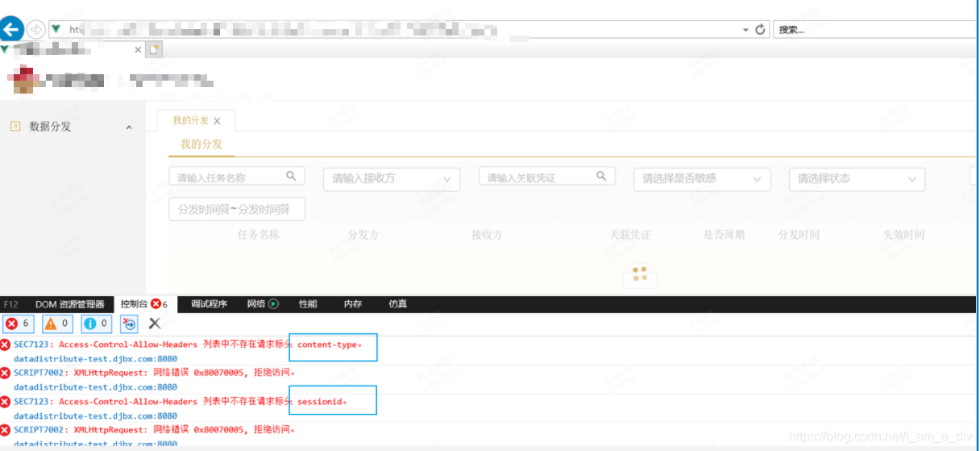Click datadistribute-test link under content-type error
This screenshot has width=980, height=451.
click(x=95, y=358)
